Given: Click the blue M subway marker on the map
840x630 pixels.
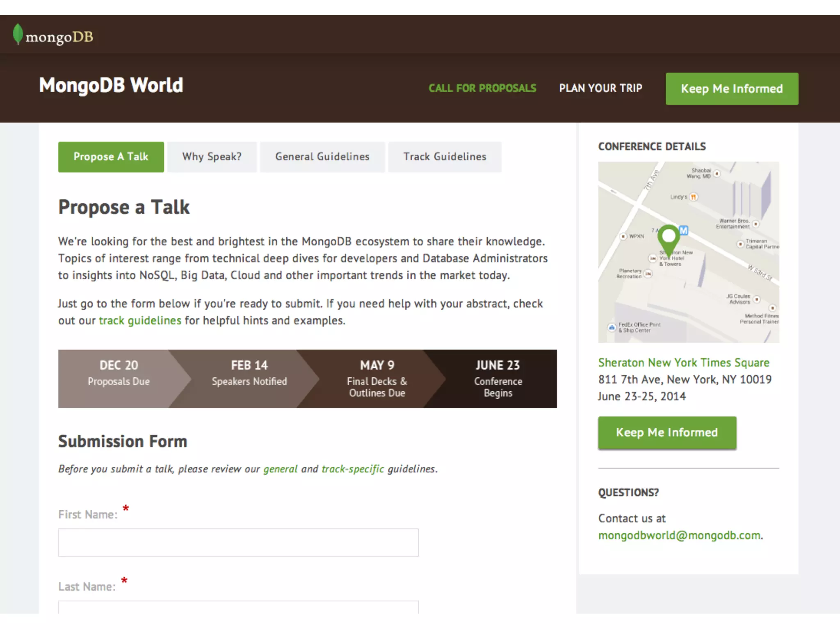Looking at the screenshot, I should (x=683, y=231).
